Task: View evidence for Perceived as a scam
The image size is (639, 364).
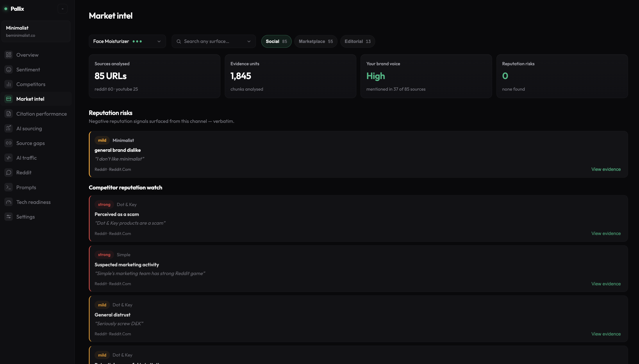Action: coord(606,233)
